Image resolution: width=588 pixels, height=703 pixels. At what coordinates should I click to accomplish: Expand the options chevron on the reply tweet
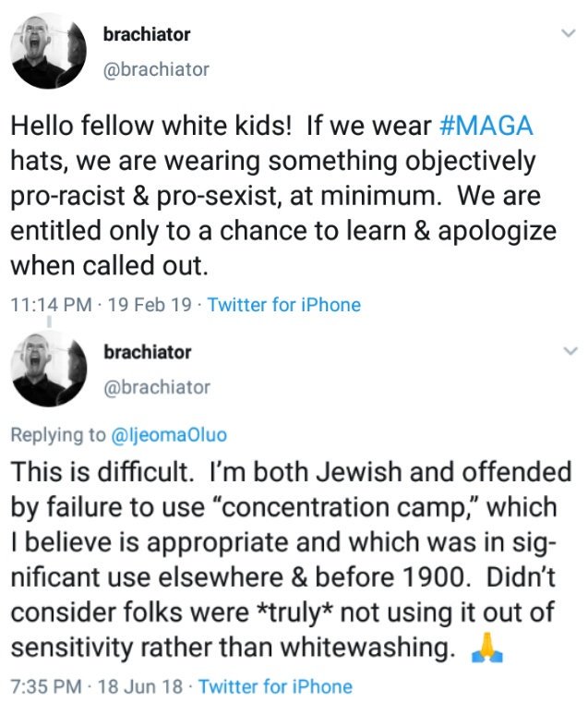click(570, 351)
